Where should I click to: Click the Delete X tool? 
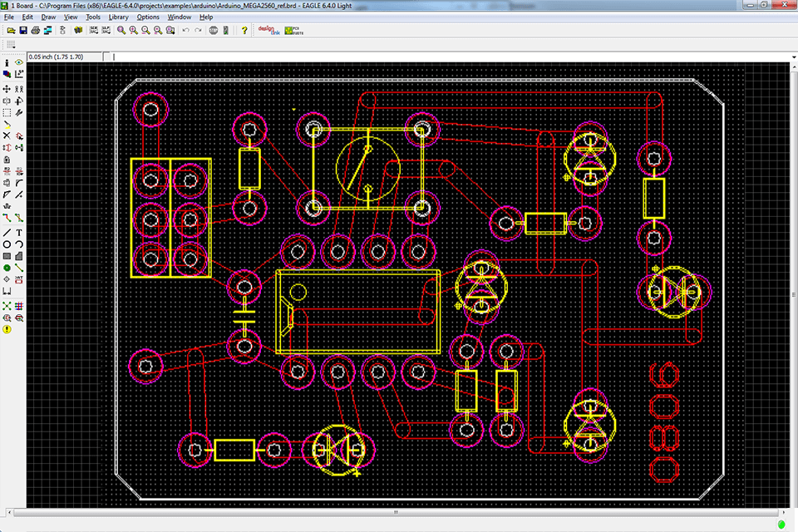7,135
